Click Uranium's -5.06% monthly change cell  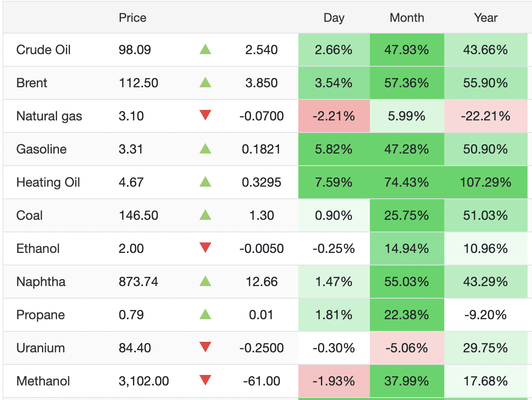pos(407,348)
